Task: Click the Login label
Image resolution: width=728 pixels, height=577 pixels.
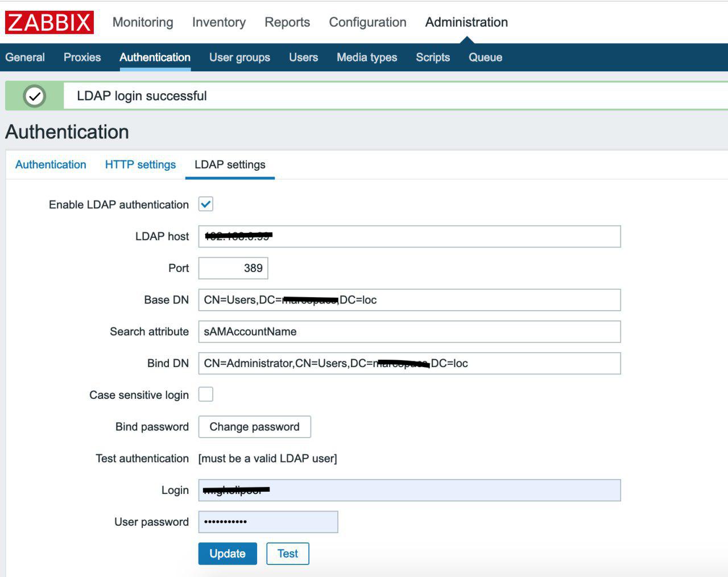Action: click(175, 491)
